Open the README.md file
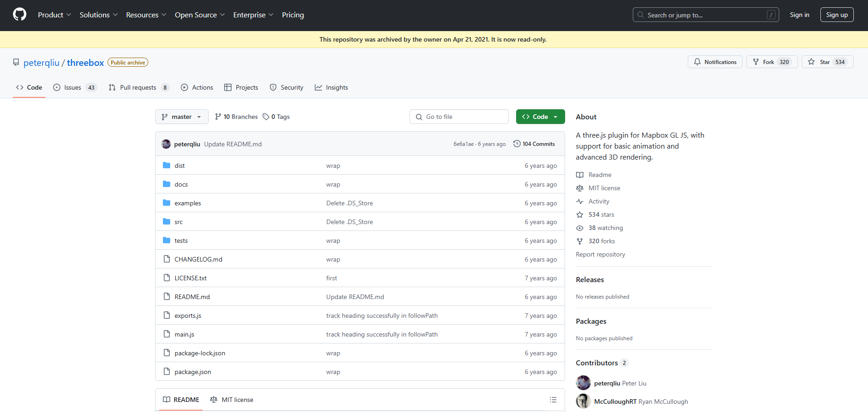This screenshot has height=412, width=868. 192,297
